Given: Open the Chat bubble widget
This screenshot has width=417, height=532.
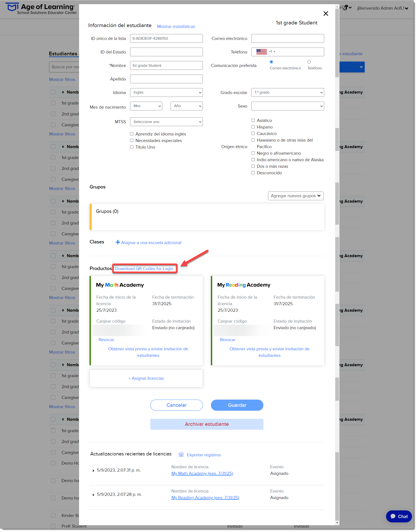Looking at the screenshot, I should (399, 516).
